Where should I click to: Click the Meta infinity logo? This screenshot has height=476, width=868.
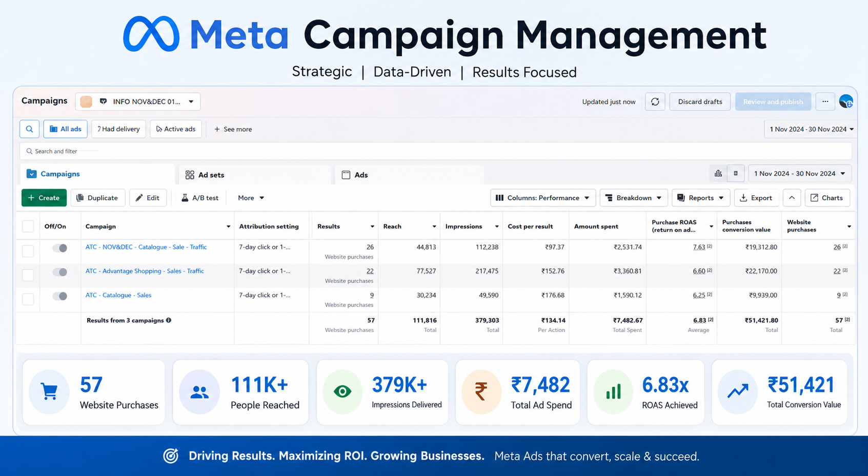(151, 34)
